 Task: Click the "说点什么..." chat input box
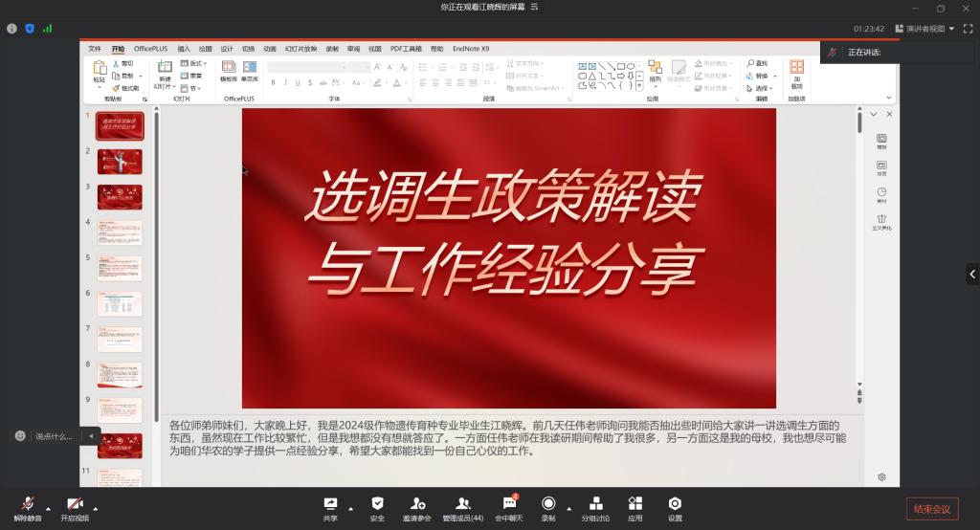point(55,436)
